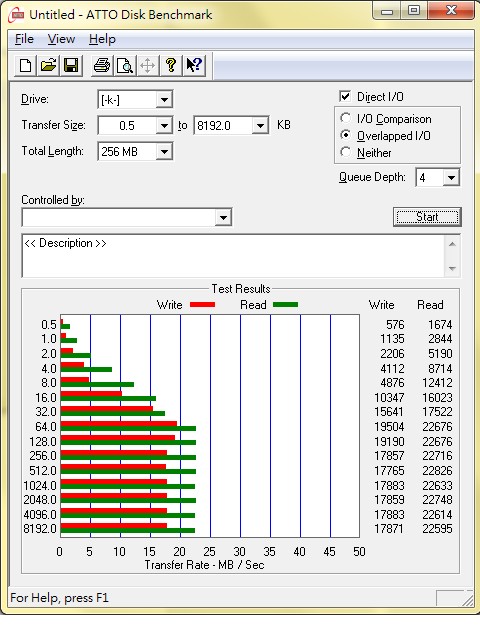The image size is (480, 640).
Task: Click the 'Transfer Rate - MB / Sec' axis label
Action: pos(204,565)
